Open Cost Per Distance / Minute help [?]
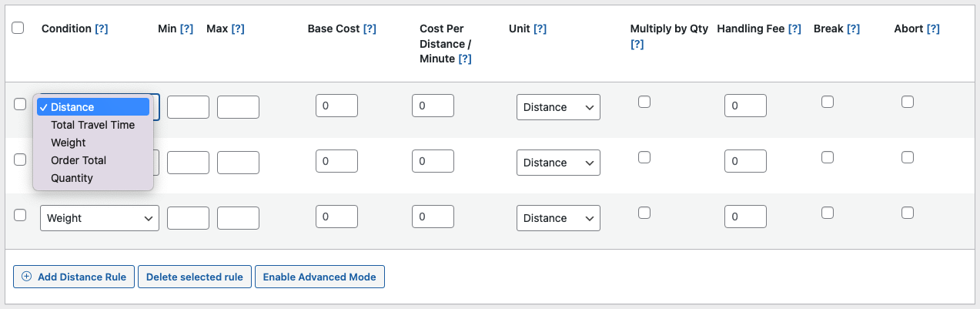The image size is (980, 309). [465, 59]
